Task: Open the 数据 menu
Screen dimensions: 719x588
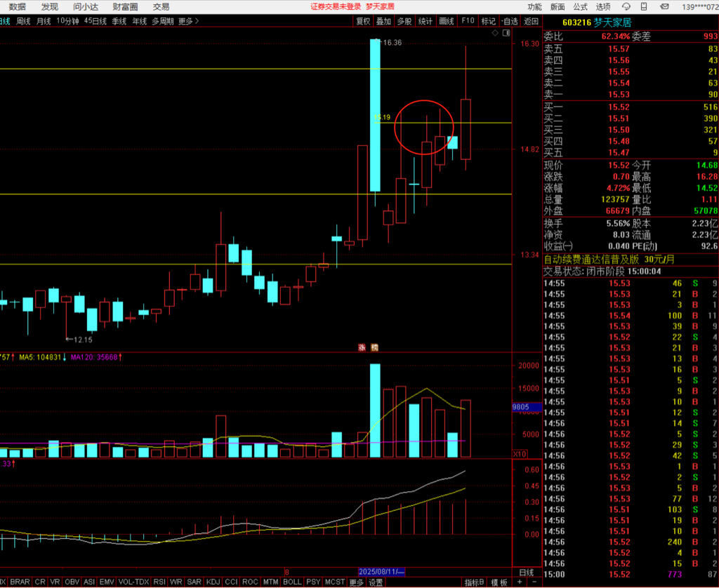Action: click(x=18, y=7)
